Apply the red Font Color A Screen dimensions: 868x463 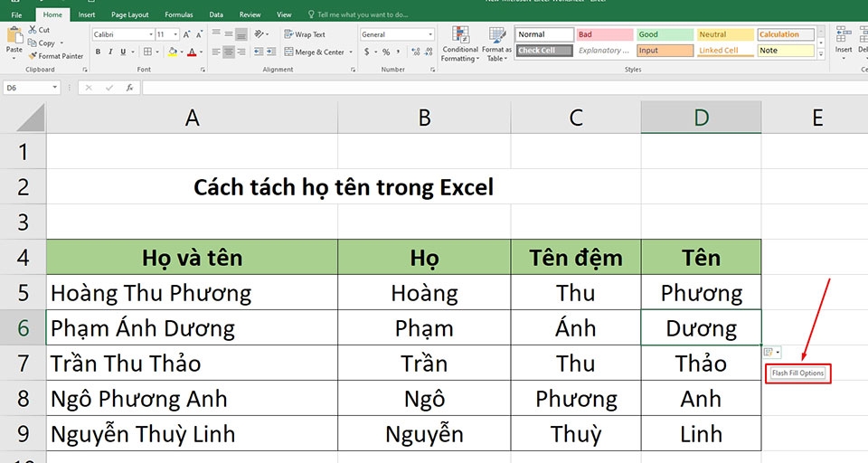192,52
